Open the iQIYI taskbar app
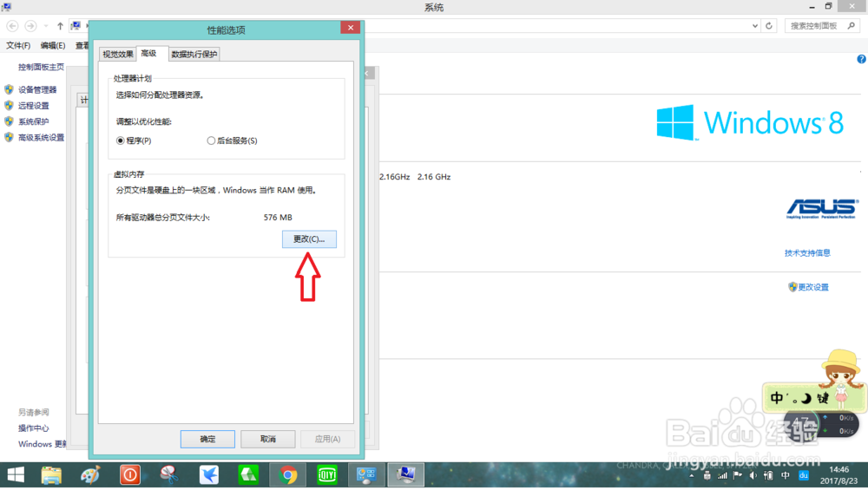The image size is (868, 490). 327,475
